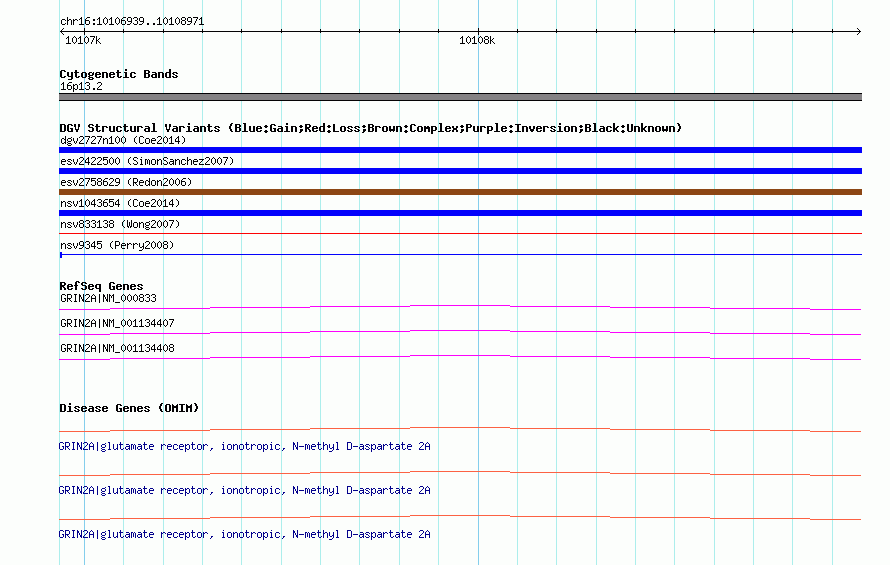Open the nsv833138 (Wong2007) variant label
Screen dimensions: 890x565
[x=120, y=224]
